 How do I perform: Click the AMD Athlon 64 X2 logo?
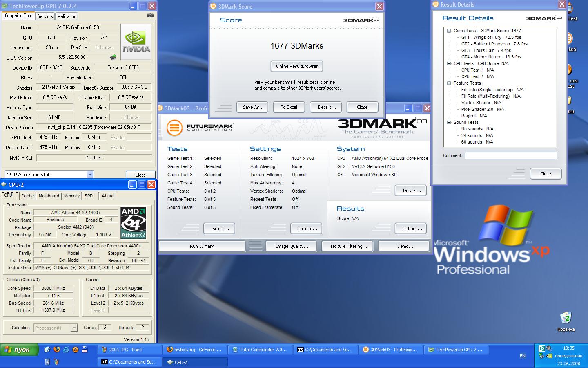tap(133, 223)
